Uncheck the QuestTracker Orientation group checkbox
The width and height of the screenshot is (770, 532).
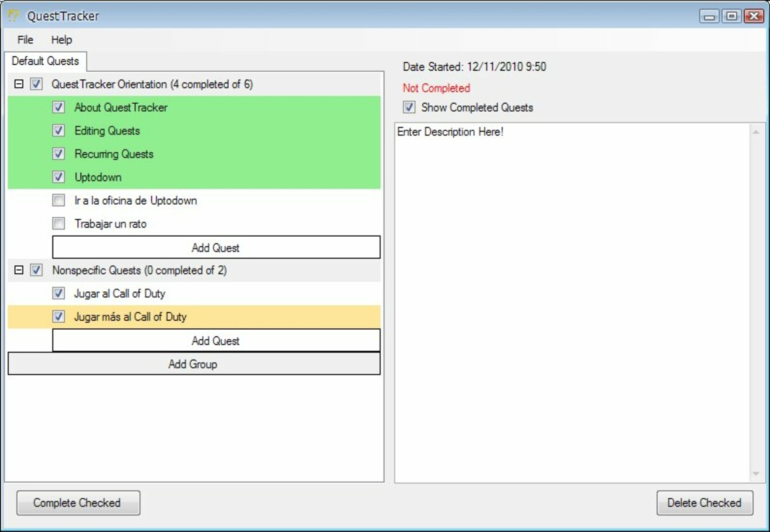[37, 84]
